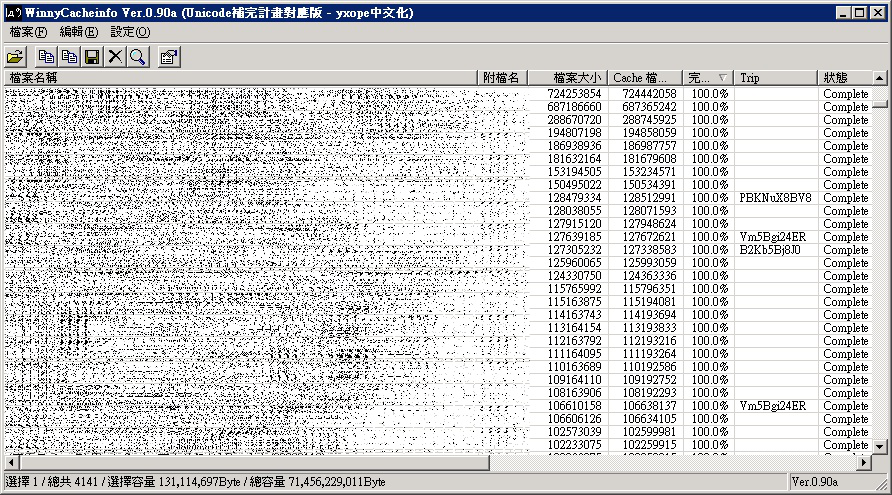This screenshot has height=495, width=892.
Task: Click the horizontal scrollbar thumb
Action: coord(254,462)
